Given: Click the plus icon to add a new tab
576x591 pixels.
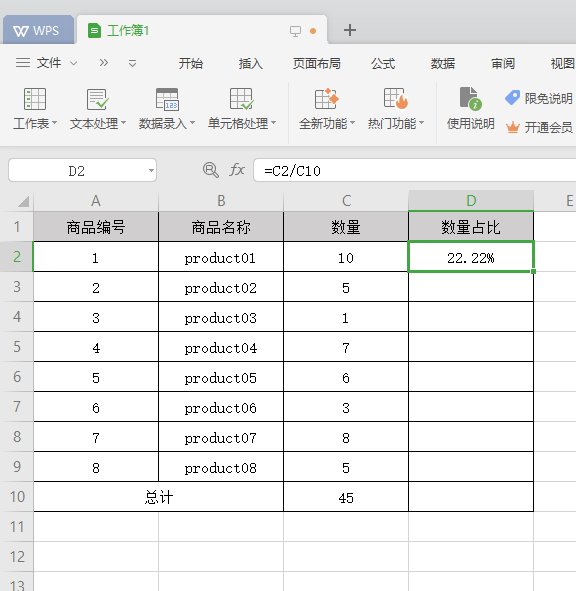Looking at the screenshot, I should point(350,30).
